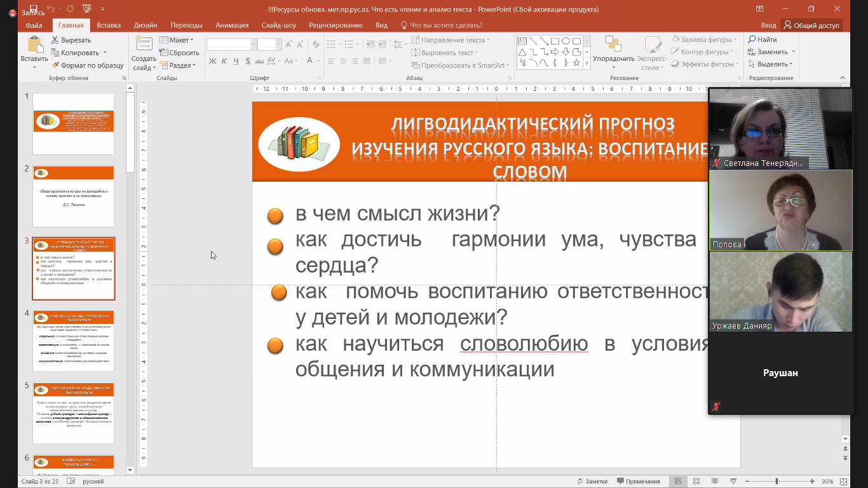Click the Общий доступ share button
This screenshot has height=488, width=868.
coord(811,25)
